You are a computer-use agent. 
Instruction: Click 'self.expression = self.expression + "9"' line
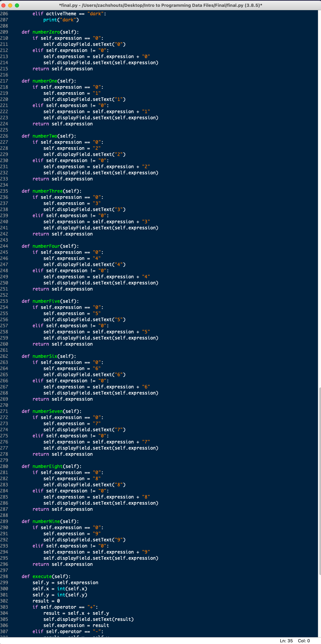point(97,552)
